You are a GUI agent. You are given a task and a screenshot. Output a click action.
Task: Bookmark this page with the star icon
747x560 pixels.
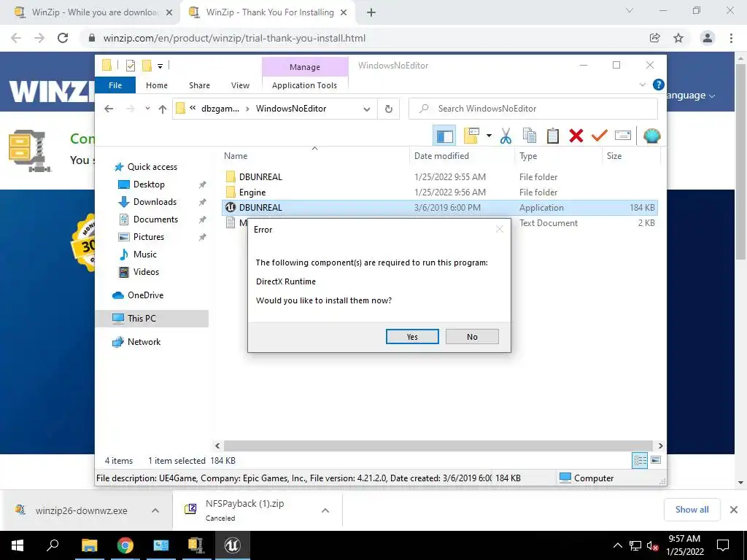678,38
